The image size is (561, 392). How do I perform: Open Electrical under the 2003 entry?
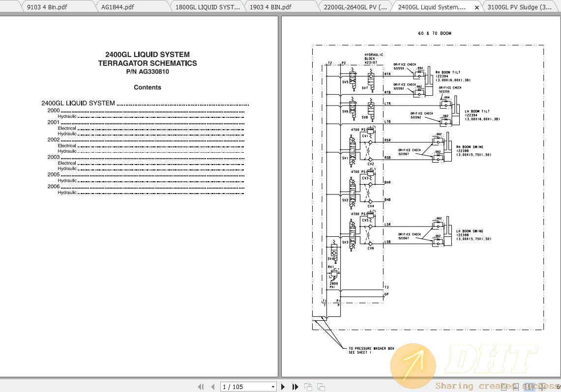tap(150, 163)
